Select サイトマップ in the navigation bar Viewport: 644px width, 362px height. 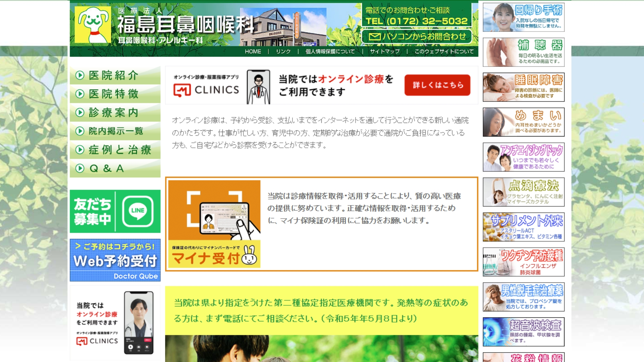coord(384,51)
